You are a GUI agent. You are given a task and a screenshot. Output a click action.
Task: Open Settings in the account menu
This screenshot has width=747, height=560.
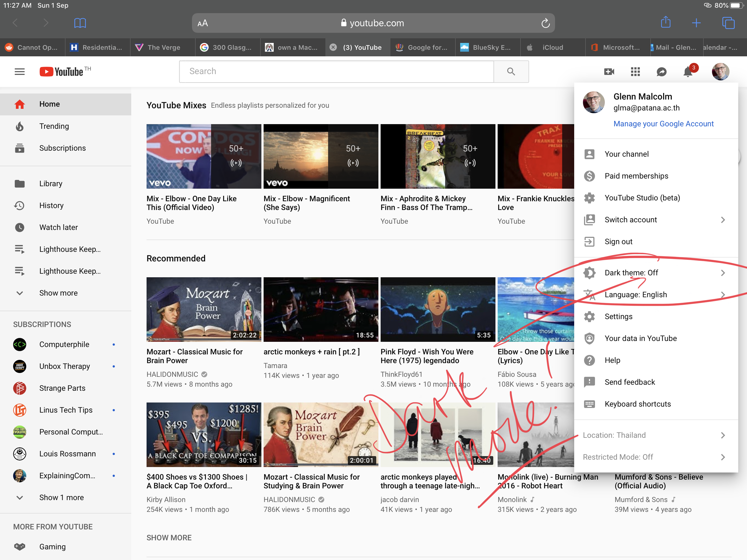click(x=656, y=316)
